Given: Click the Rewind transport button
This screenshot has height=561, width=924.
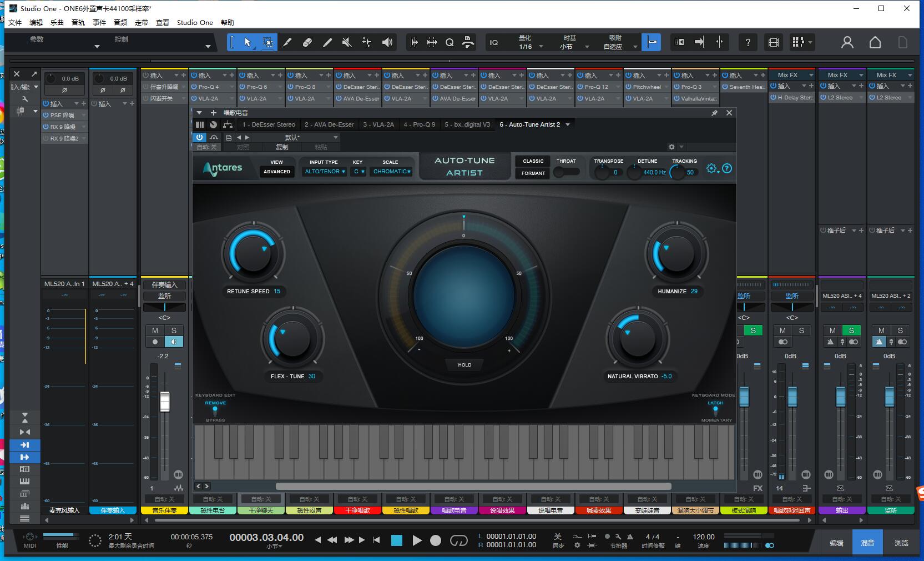Looking at the screenshot, I should click(332, 540).
